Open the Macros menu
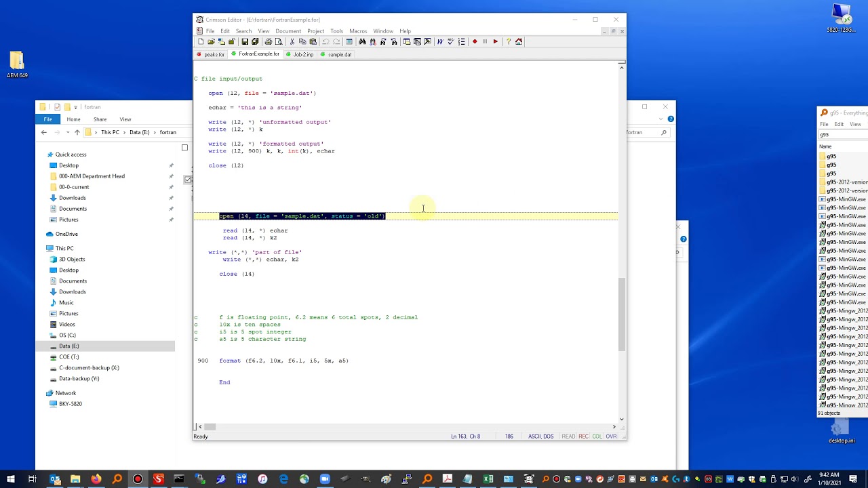The height and width of the screenshot is (488, 868). [358, 31]
